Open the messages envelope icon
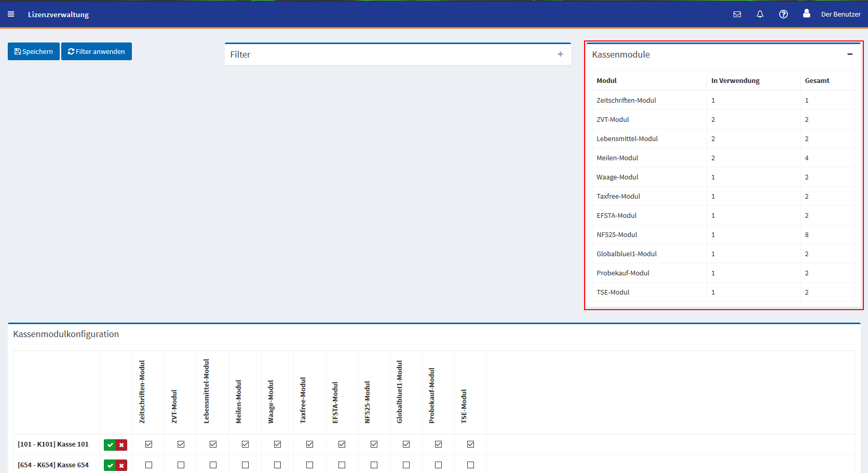 click(x=737, y=15)
